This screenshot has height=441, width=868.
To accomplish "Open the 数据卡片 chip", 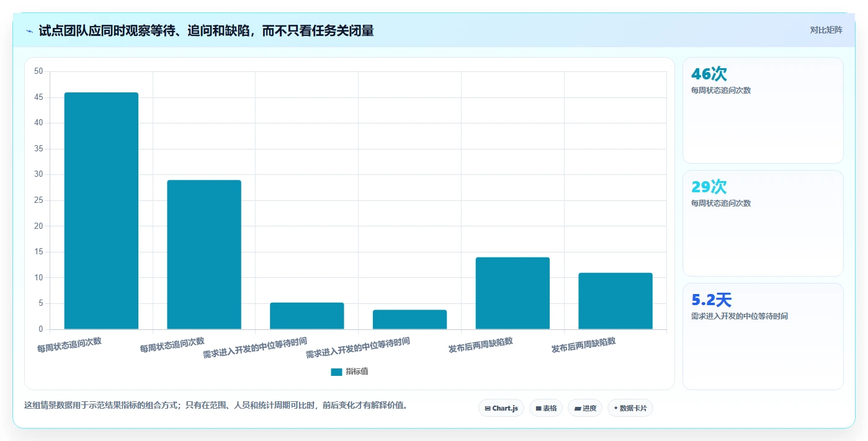I will (x=630, y=408).
